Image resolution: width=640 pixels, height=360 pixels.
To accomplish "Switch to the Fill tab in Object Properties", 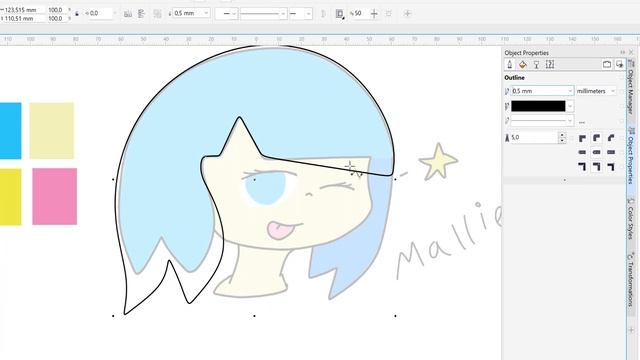I will (x=522, y=64).
